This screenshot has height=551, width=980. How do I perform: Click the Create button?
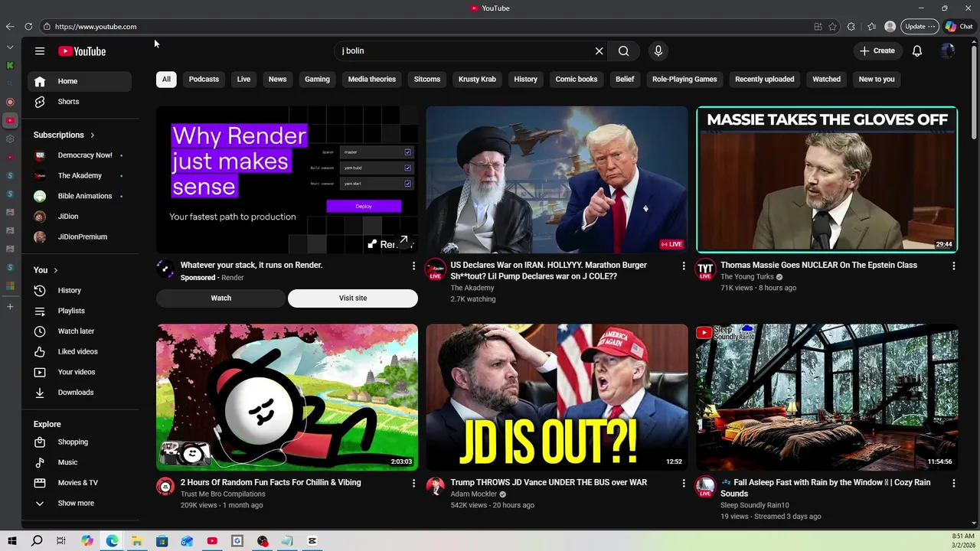877,51
